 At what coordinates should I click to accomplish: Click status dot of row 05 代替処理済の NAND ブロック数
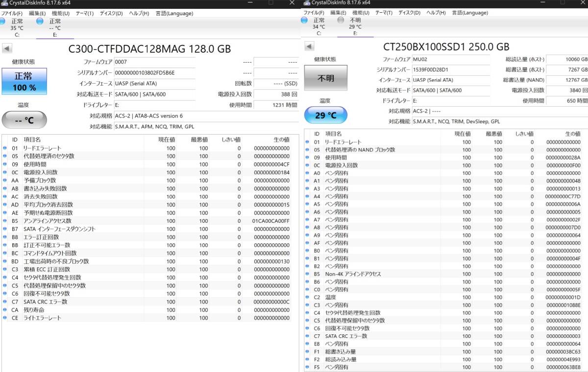tap(307, 150)
